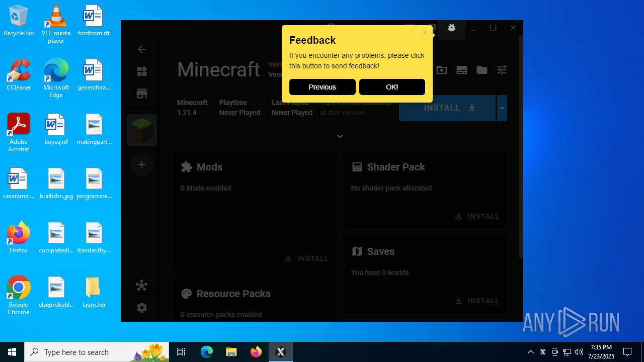
Task: Click the Mods puzzle piece icon
Action: (187, 167)
